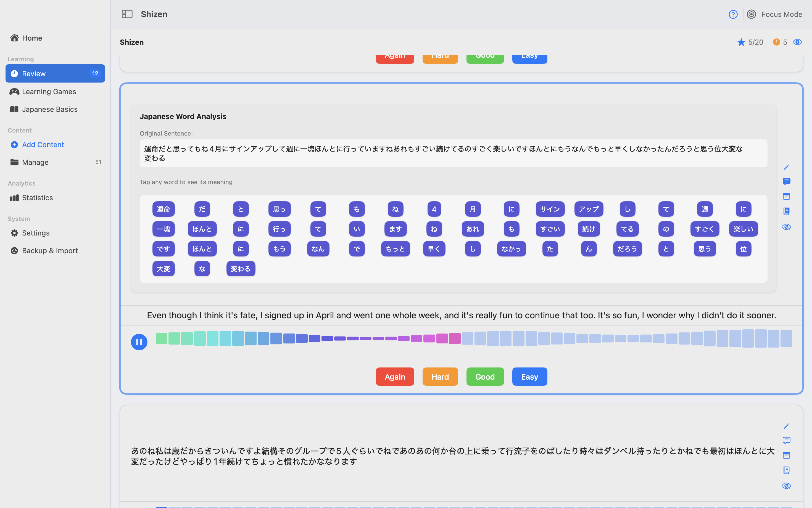The width and height of the screenshot is (812, 508).
Task: Tap the word 続け
Action: 589,229
